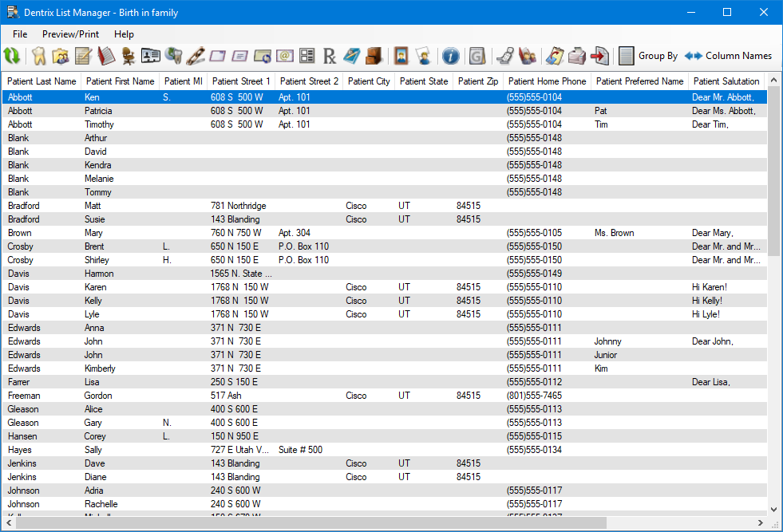Click the vertical scrollbar down arrow
The image size is (783, 532).
[773, 510]
